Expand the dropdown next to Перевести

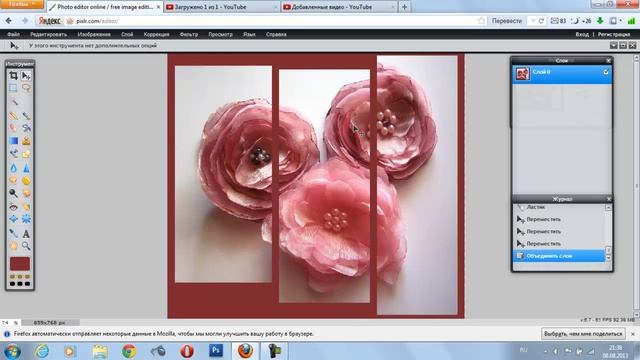533,21
